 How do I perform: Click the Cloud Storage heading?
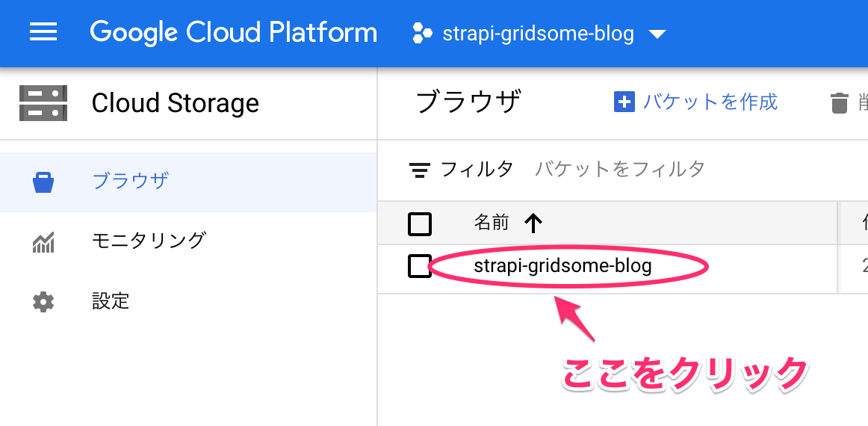[175, 103]
